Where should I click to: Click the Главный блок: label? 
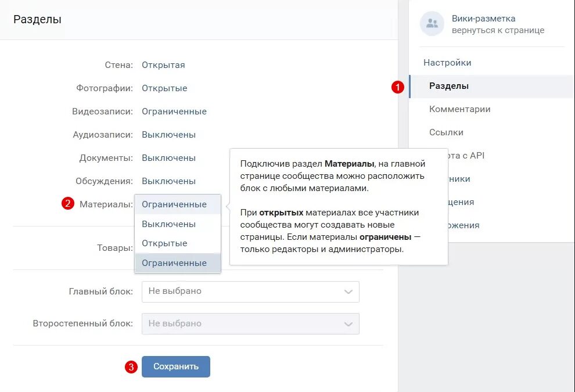(x=101, y=292)
